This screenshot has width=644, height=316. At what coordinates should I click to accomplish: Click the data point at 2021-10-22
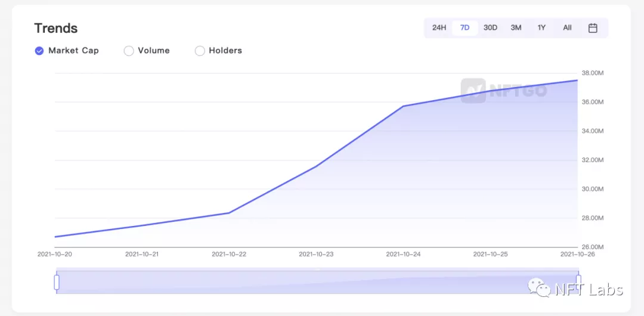[229, 213]
